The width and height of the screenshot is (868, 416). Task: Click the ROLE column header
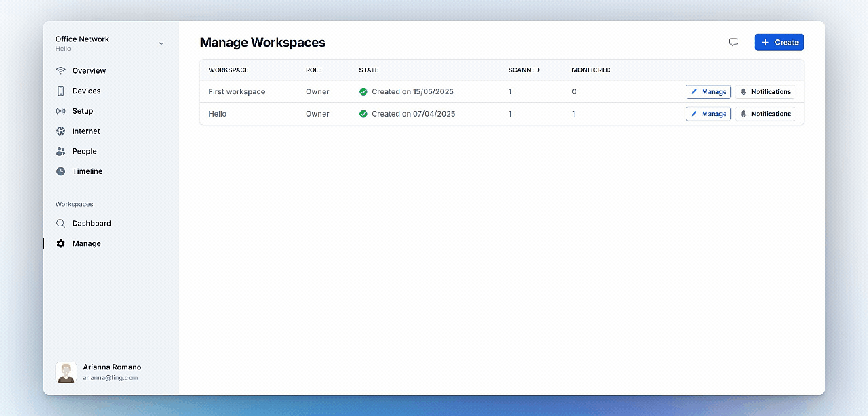314,70
